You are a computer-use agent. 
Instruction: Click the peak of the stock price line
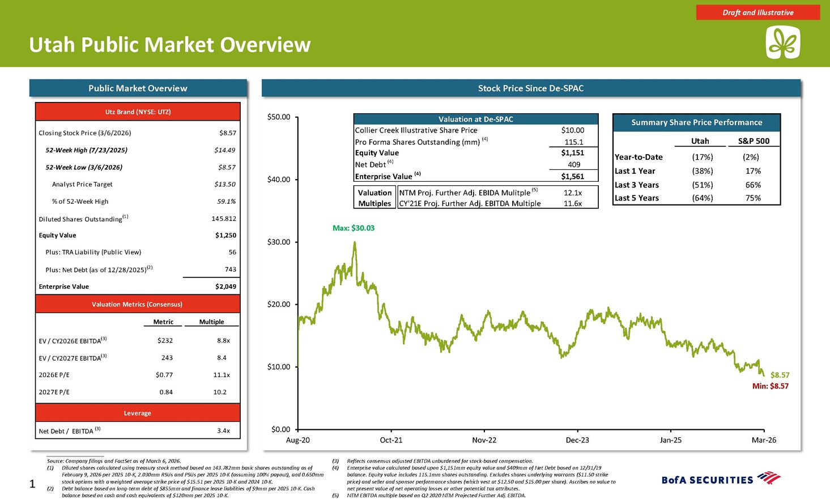point(355,242)
